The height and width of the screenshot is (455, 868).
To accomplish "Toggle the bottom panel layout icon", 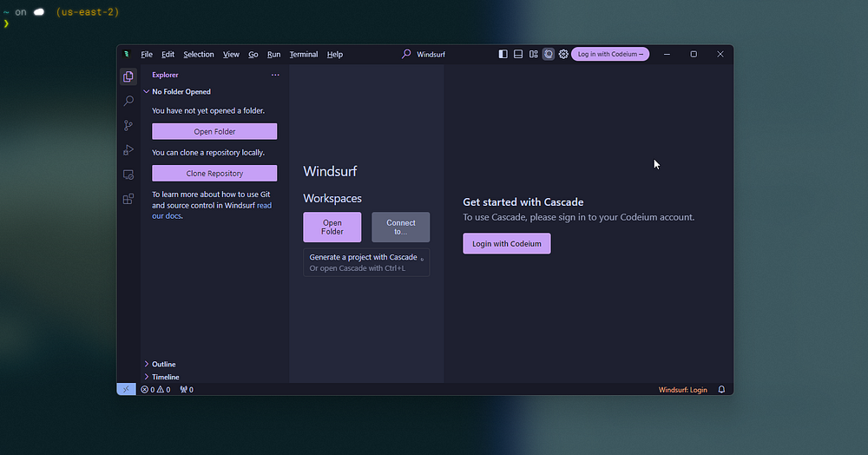I will (518, 54).
